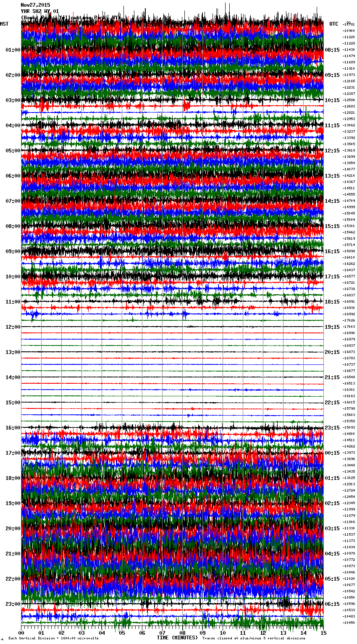Click the "06:15" UTC time label

click(332, 604)
